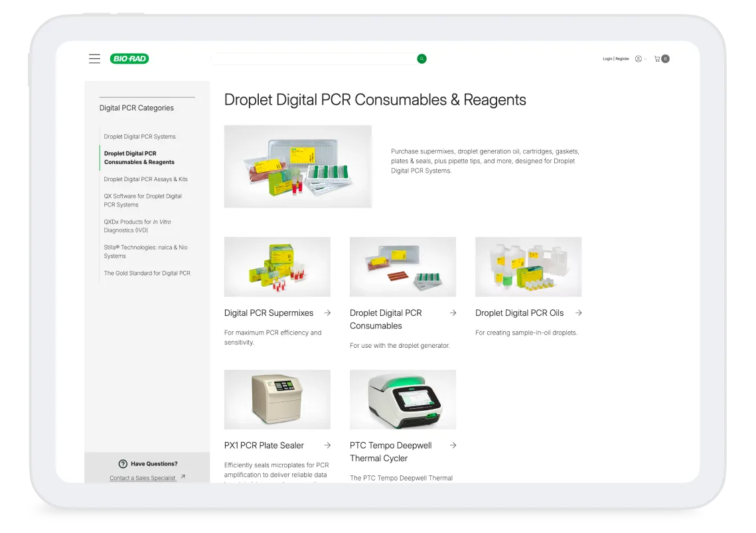The height and width of the screenshot is (533, 756).
Task: Click the green search magnifier button
Action: [x=421, y=58]
